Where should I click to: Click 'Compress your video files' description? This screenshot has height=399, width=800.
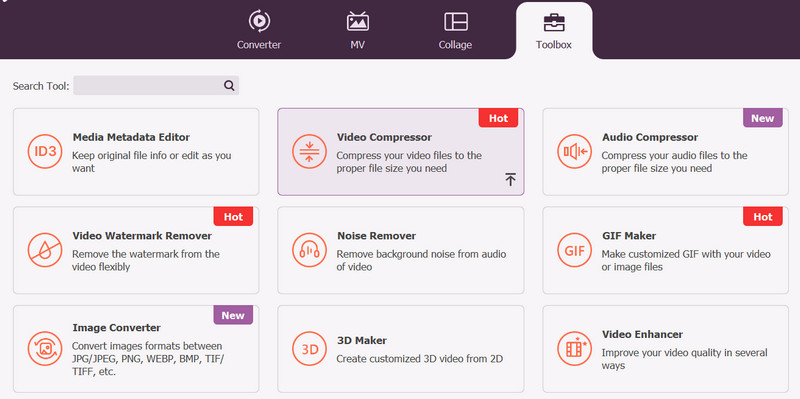(x=409, y=162)
